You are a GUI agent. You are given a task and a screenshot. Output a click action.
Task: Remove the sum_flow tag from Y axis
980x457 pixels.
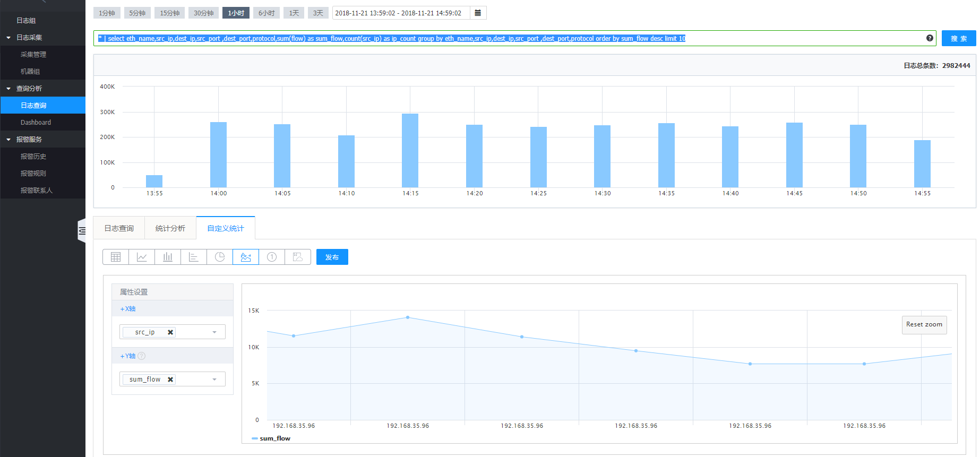click(170, 380)
